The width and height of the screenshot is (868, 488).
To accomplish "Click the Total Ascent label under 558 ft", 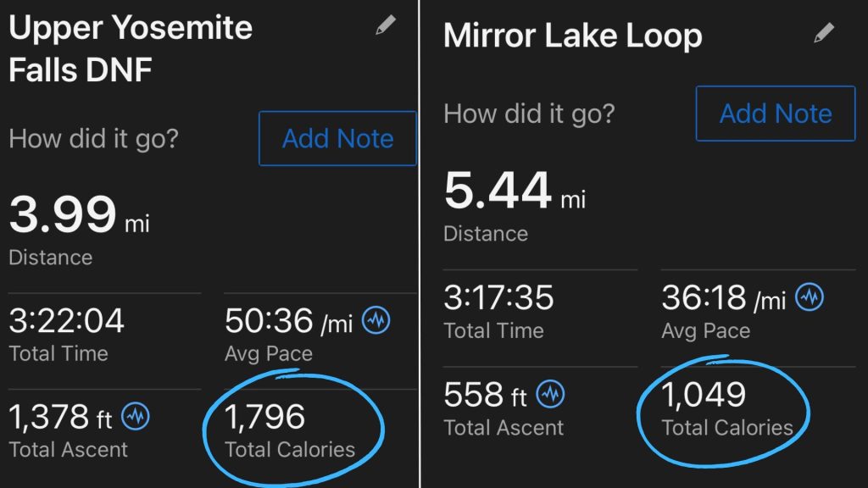I will (506, 428).
